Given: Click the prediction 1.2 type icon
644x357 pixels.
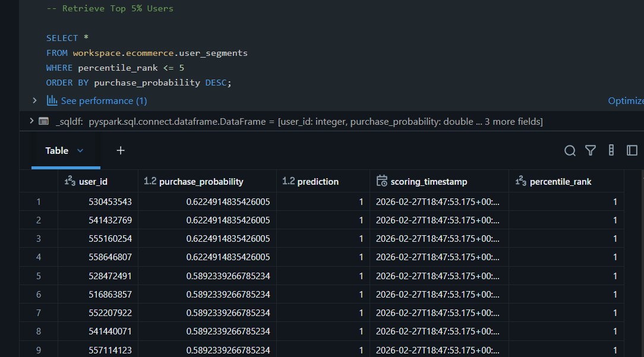Looking at the screenshot, I should [288, 181].
